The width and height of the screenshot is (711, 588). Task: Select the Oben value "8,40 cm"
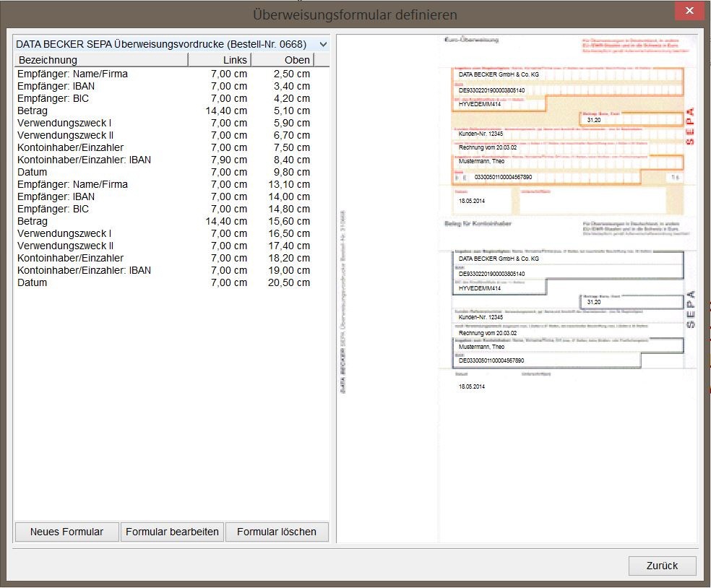(x=292, y=160)
